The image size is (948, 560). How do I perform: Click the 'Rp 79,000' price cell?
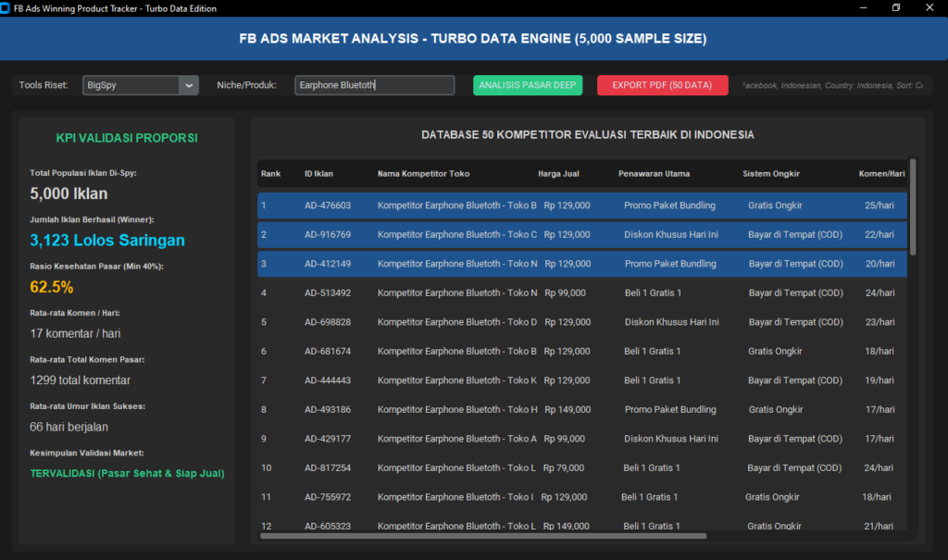pyautogui.click(x=564, y=467)
